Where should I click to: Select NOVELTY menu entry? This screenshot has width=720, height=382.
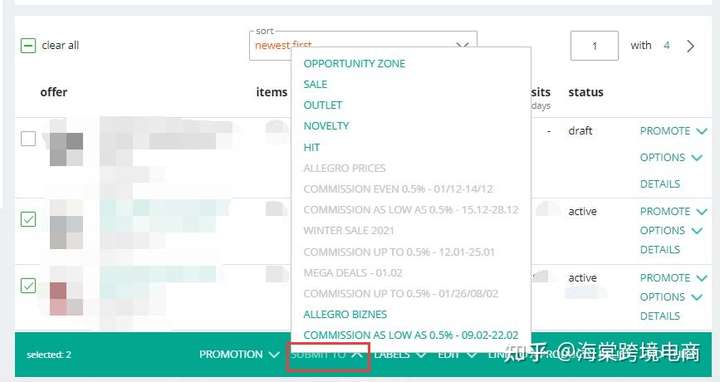pos(326,126)
